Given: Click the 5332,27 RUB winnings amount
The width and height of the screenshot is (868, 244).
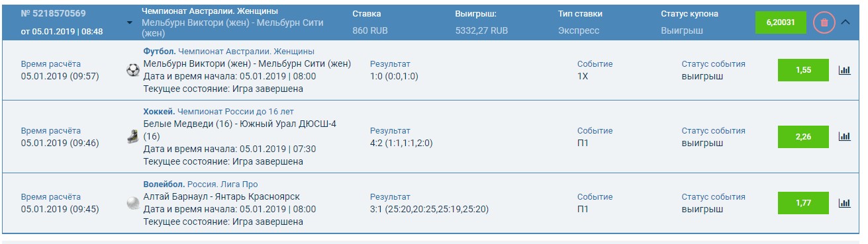Looking at the screenshot, I should point(482,30).
